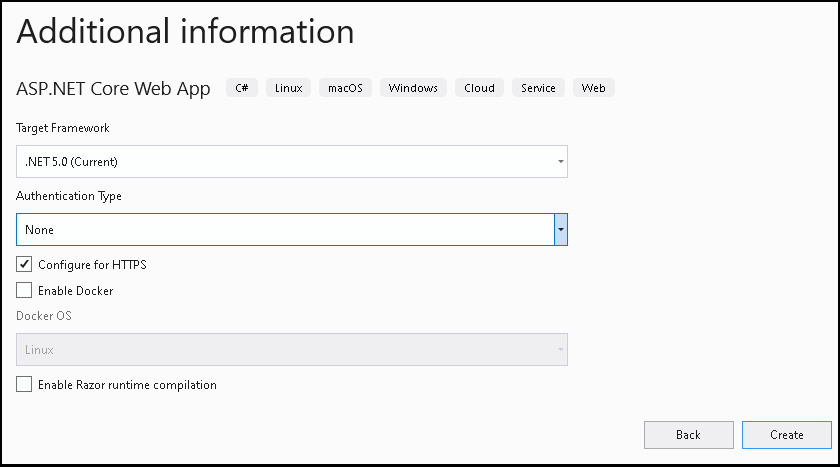Viewport: 840px width, 467px height.
Task: Click the Target Framework label
Action: coord(63,128)
